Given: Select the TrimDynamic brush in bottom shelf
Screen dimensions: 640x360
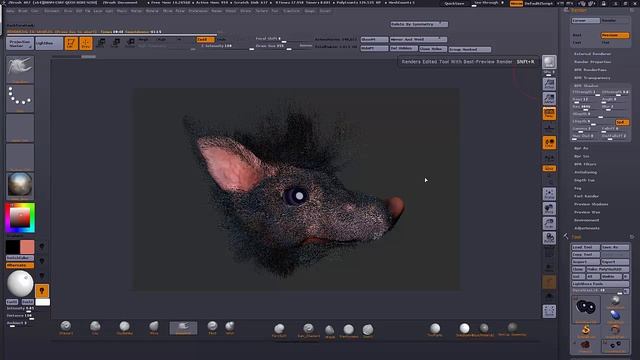Looking at the screenshot, I should coord(348,331).
